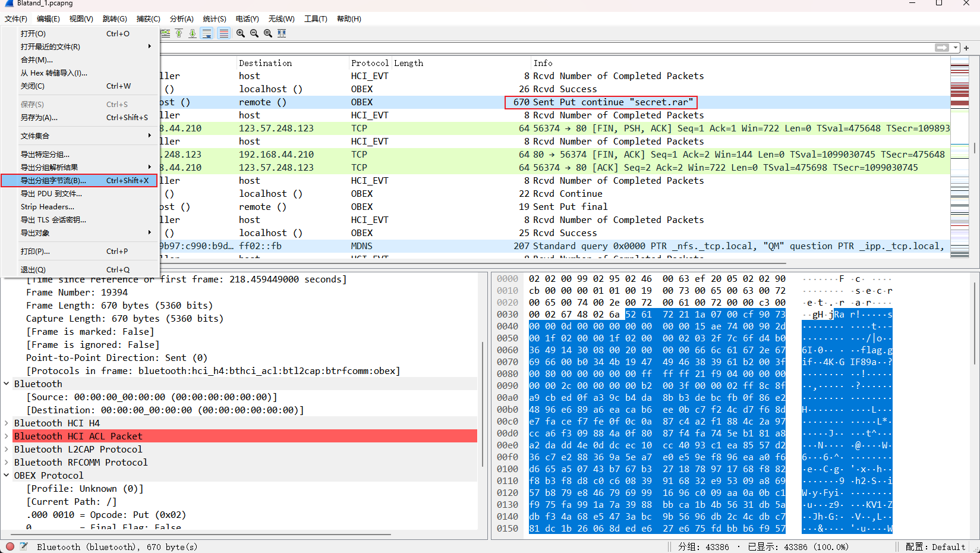Apply display filter arrow button

click(942, 48)
